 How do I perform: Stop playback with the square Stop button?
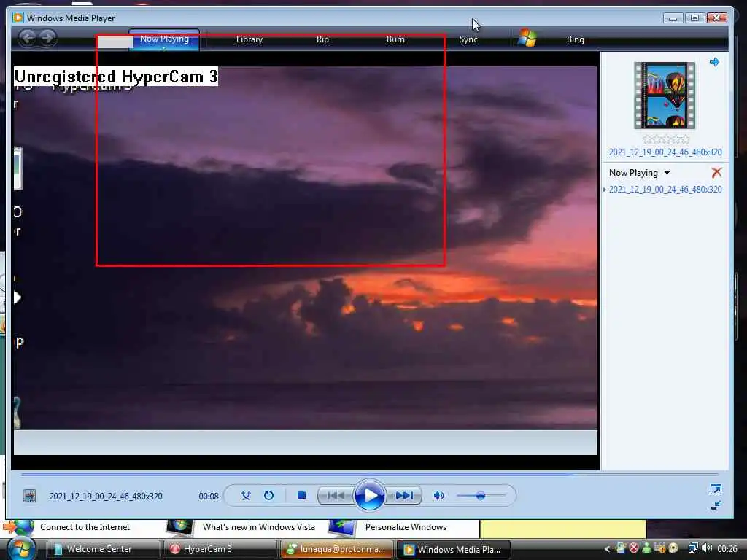coord(301,496)
